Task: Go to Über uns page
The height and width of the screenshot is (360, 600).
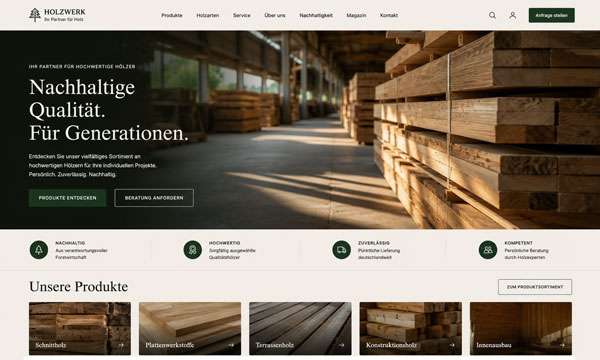Action: tap(275, 15)
